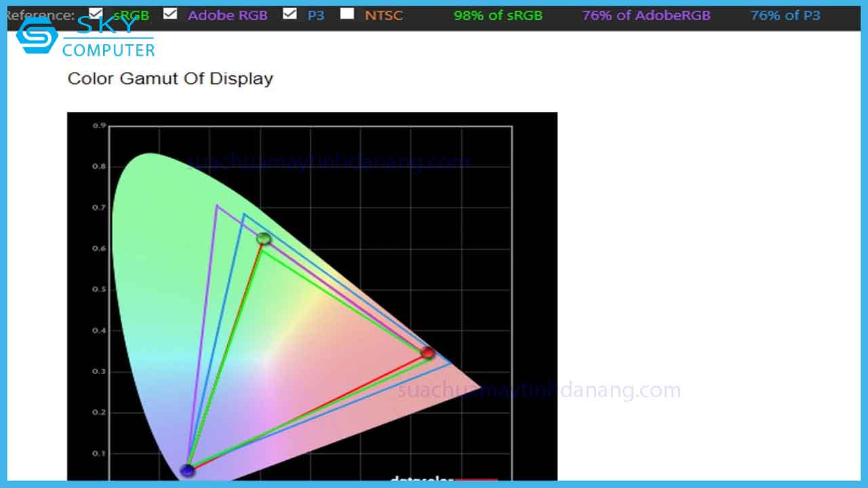The image size is (868, 488).
Task: Click the 76% of AdobeRGB result text
Action: click(x=646, y=14)
